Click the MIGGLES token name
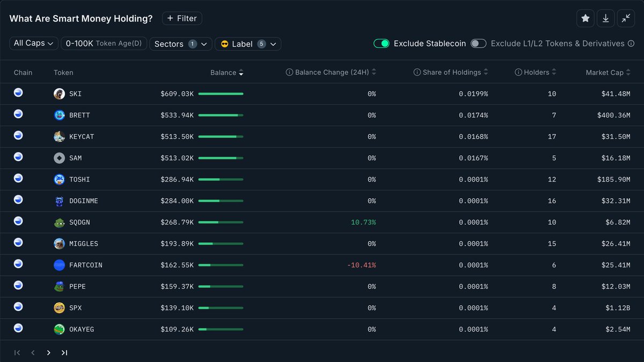Viewport: 644px width, 362px height. click(x=83, y=244)
